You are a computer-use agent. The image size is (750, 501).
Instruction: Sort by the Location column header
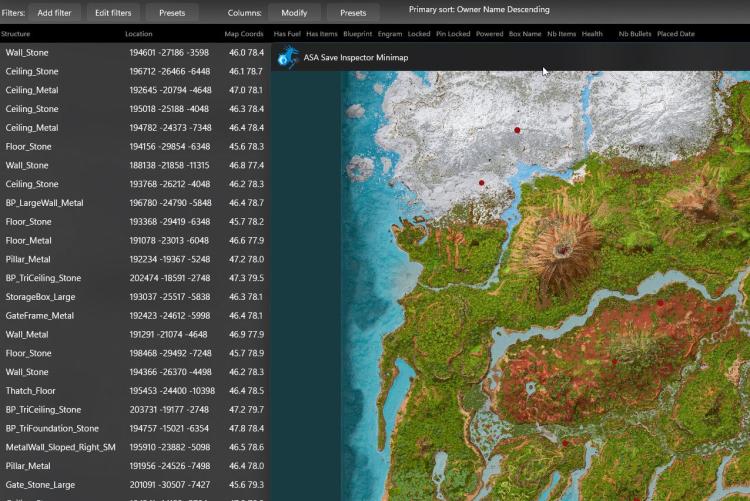click(x=139, y=34)
